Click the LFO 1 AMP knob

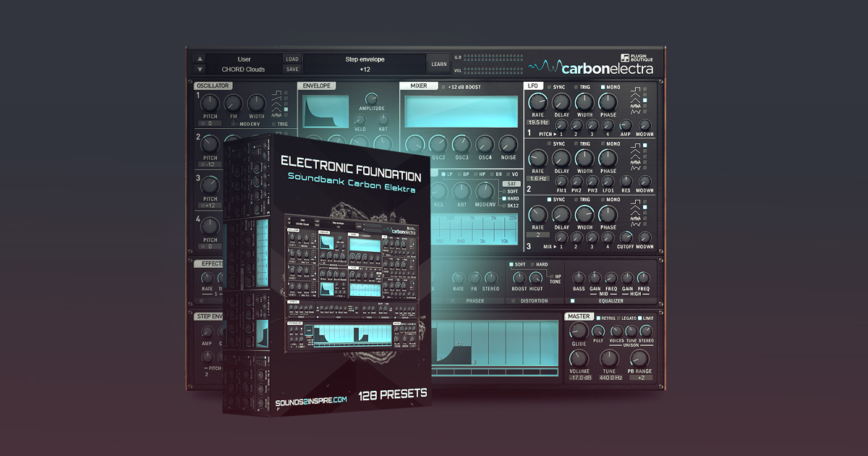[x=625, y=124]
